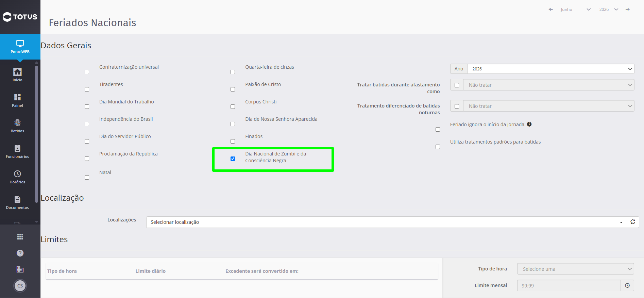
Task: Enable Paixão de Cristo checkbox
Action: point(233,89)
